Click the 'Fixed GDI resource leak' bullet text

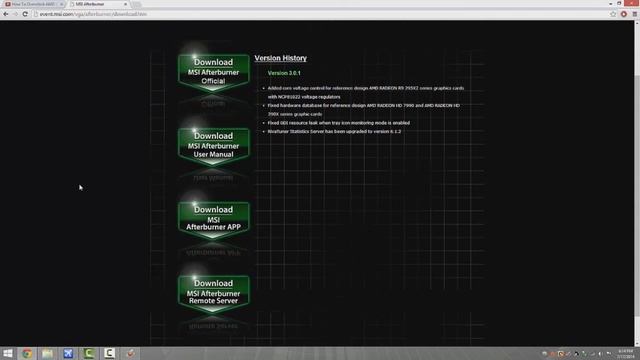(x=338, y=123)
